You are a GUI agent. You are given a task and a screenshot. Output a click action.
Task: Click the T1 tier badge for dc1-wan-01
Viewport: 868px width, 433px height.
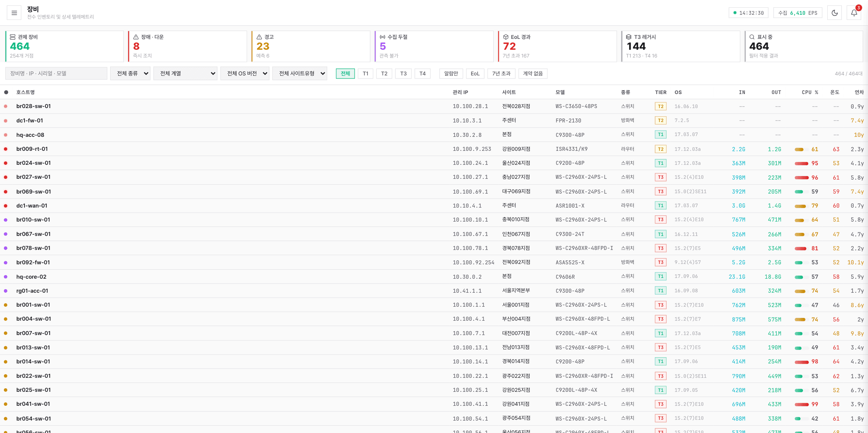coord(661,206)
